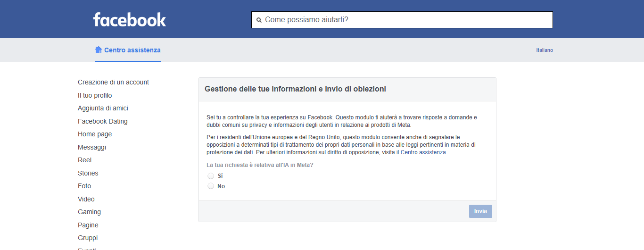The width and height of the screenshot is (644, 250).
Task: Click the search magnifier icon
Action: pos(259,20)
